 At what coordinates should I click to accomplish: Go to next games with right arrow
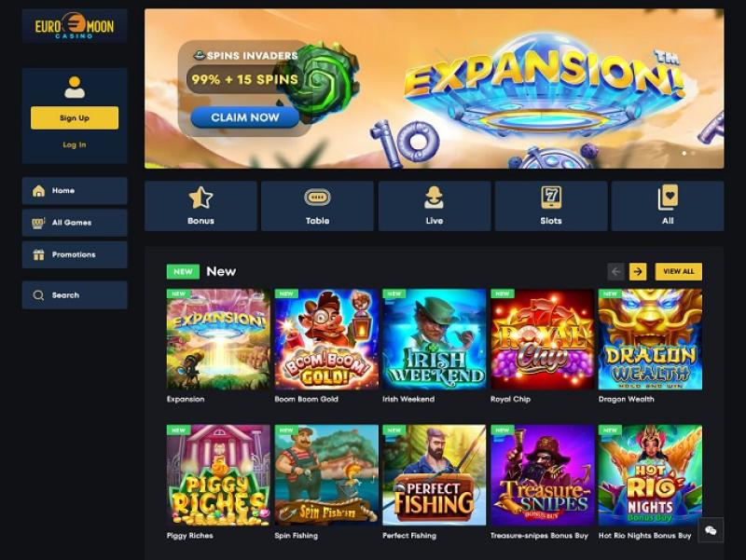click(x=638, y=271)
